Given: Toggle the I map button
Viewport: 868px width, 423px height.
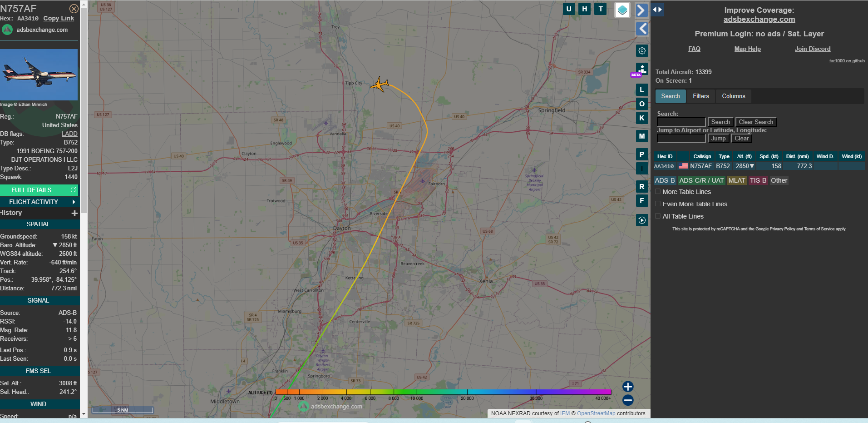Looking at the screenshot, I should point(642,168).
